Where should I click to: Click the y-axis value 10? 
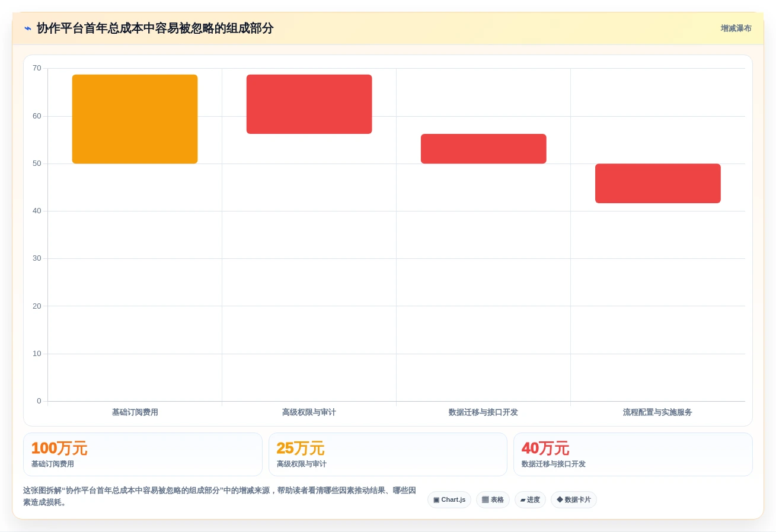tap(37, 354)
